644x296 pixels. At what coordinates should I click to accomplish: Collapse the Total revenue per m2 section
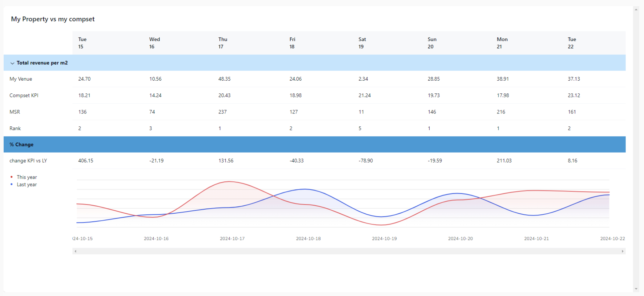12,63
